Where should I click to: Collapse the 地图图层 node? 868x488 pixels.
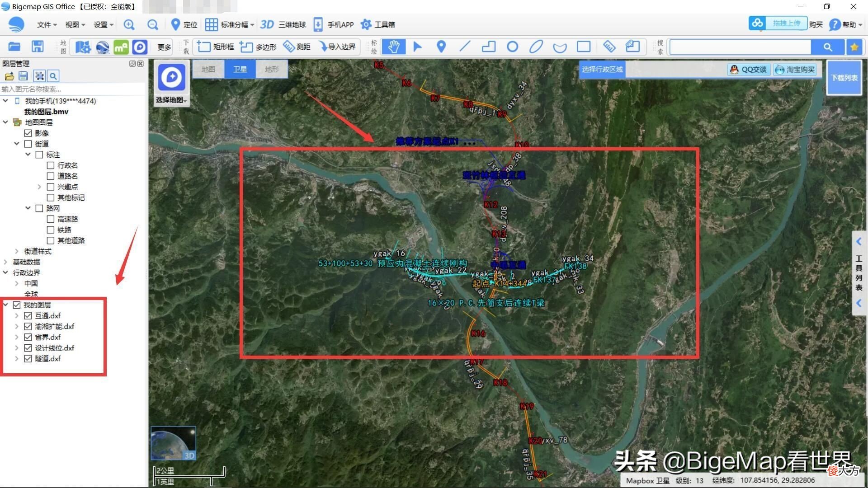pos(5,122)
